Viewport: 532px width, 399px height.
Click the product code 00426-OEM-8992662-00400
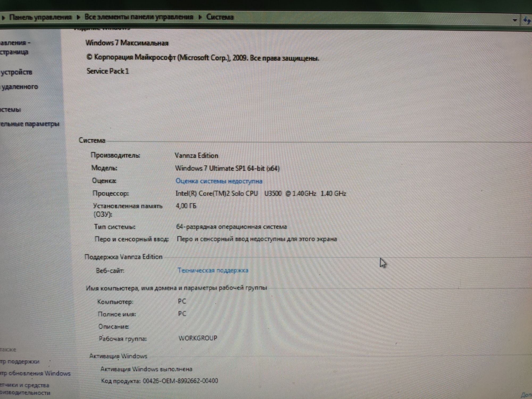click(x=180, y=381)
